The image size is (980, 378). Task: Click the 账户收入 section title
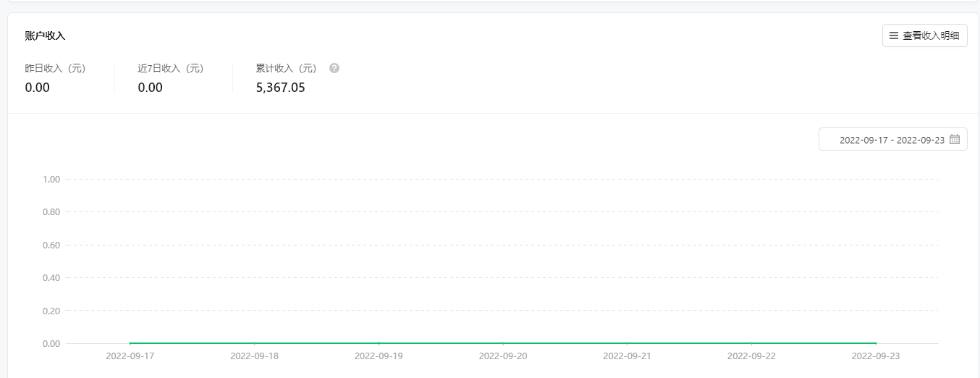point(45,35)
